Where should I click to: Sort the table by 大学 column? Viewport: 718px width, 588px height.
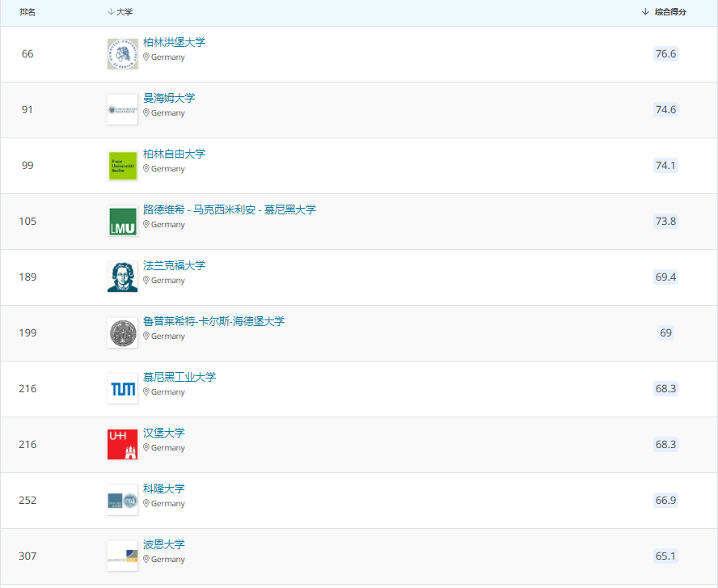(x=120, y=12)
